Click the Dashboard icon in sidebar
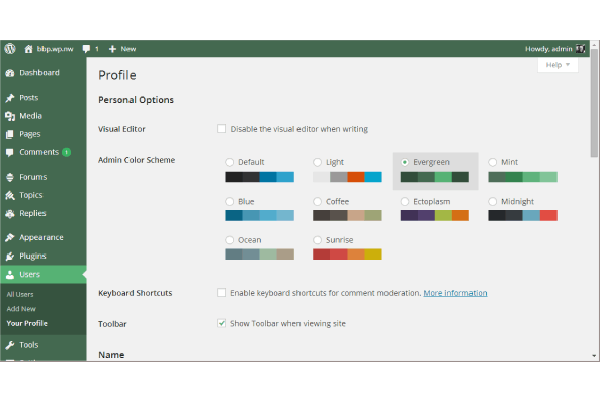 pyautogui.click(x=9, y=73)
